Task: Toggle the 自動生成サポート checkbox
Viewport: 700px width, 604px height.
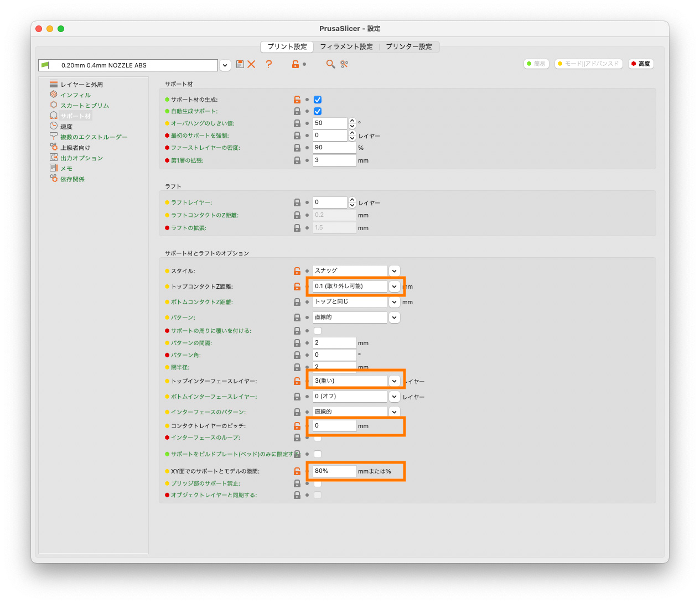Action: [x=318, y=111]
